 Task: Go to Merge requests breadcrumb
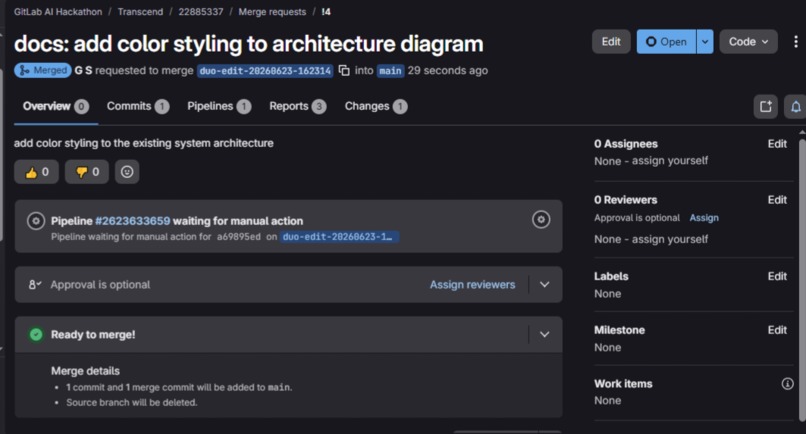click(x=272, y=12)
